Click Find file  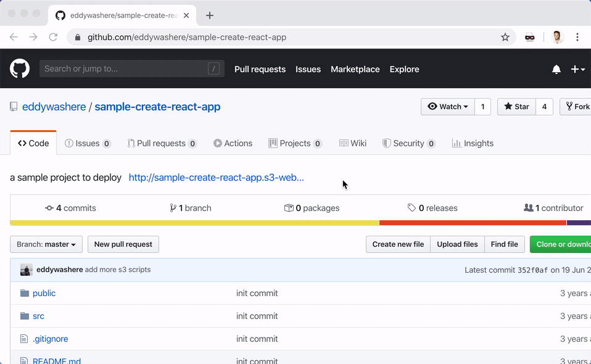504,244
